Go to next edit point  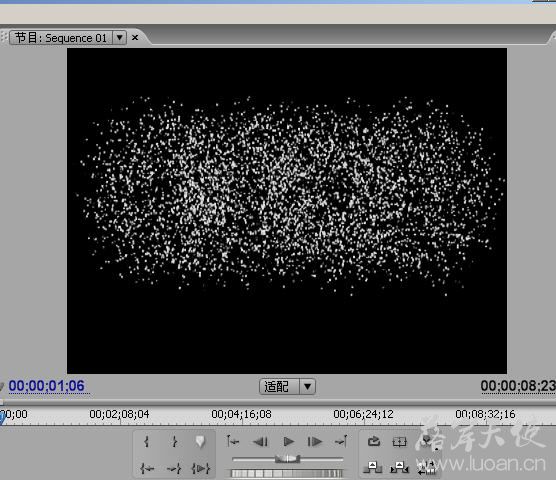[341, 441]
